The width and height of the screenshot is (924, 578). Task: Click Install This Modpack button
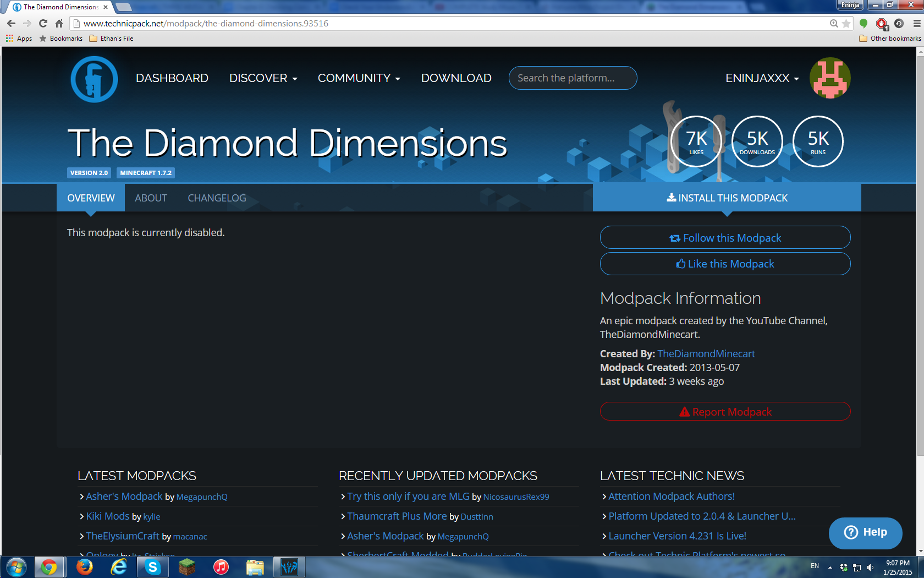[x=727, y=198]
